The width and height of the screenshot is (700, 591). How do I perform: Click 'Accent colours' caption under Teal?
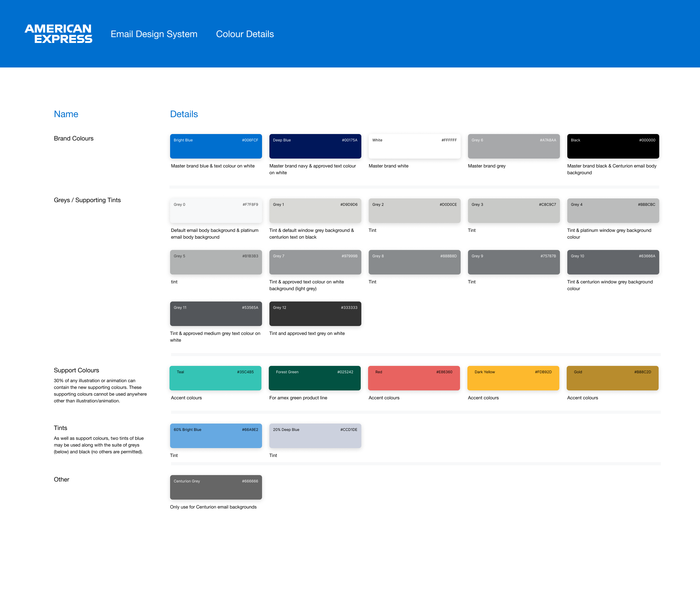[186, 398]
